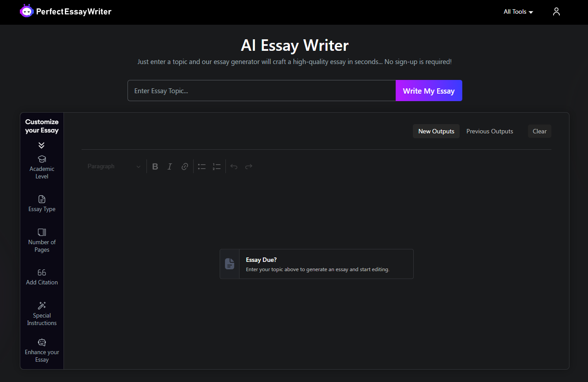Open the Essay Type document icon
The image size is (588, 382).
[x=42, y=199]
